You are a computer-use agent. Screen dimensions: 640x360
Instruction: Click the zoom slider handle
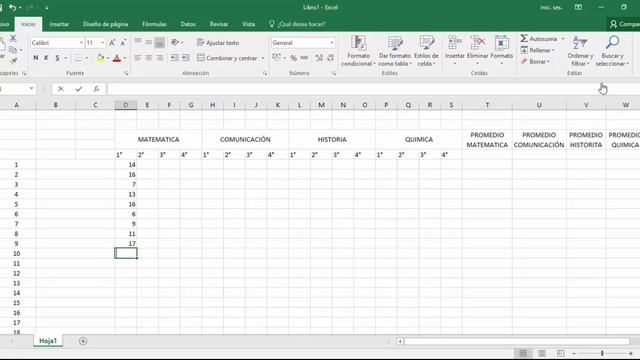coord(602,353)
